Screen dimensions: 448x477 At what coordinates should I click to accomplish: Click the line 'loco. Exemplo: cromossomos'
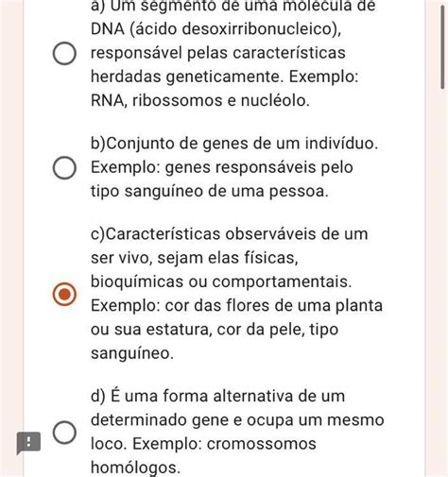(203, 444)
